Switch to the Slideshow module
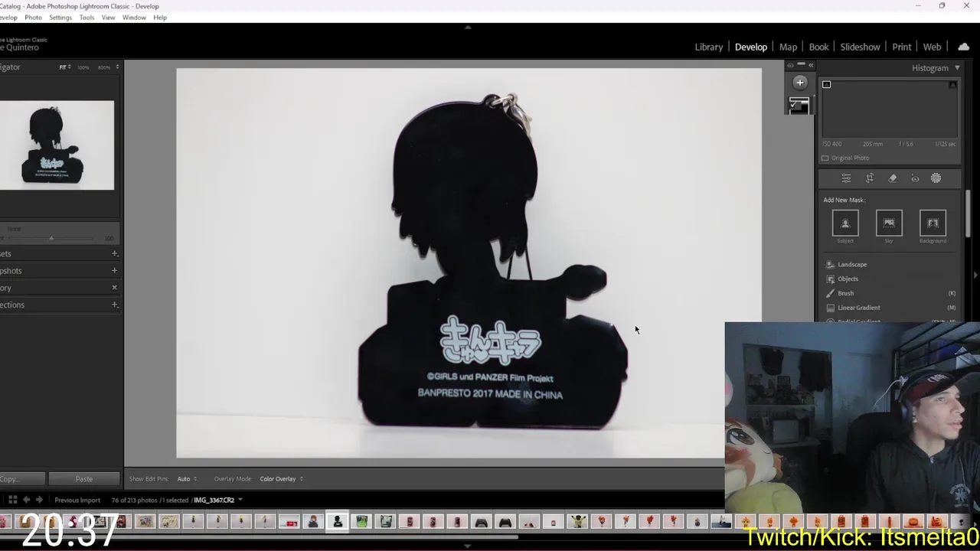This screenshot has width=980, height=551. 860,47
